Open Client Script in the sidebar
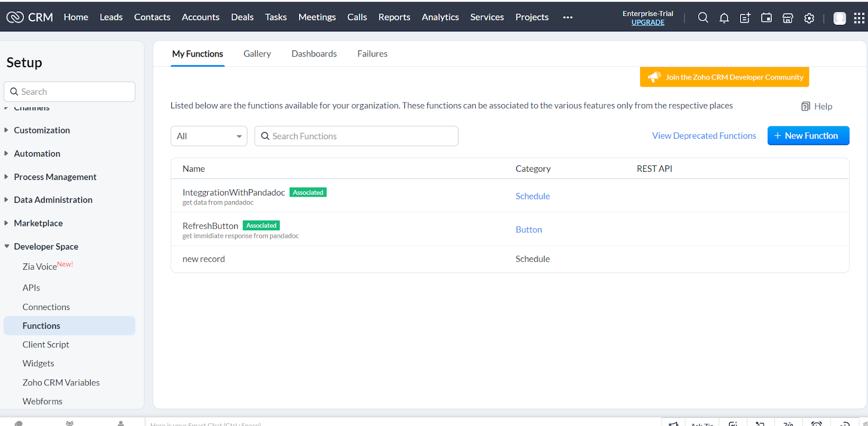The width and height of the screenshot is (868, 426). (x=46, y=345)
